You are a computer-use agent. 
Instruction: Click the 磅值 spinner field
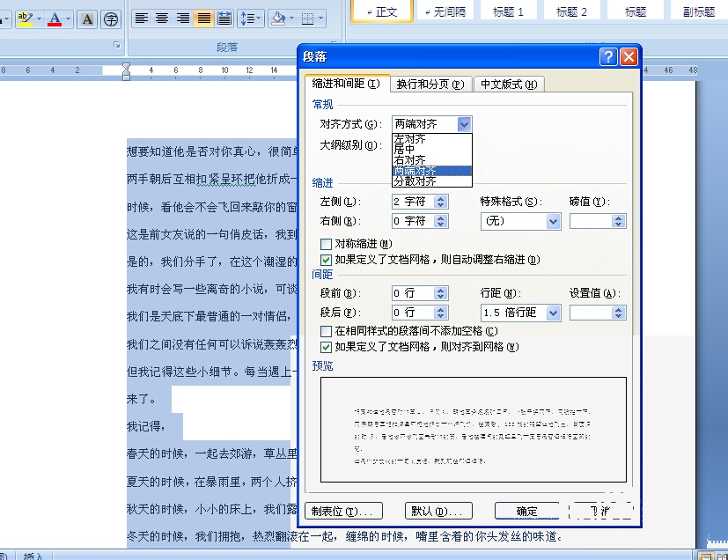[x=598, y=222]
